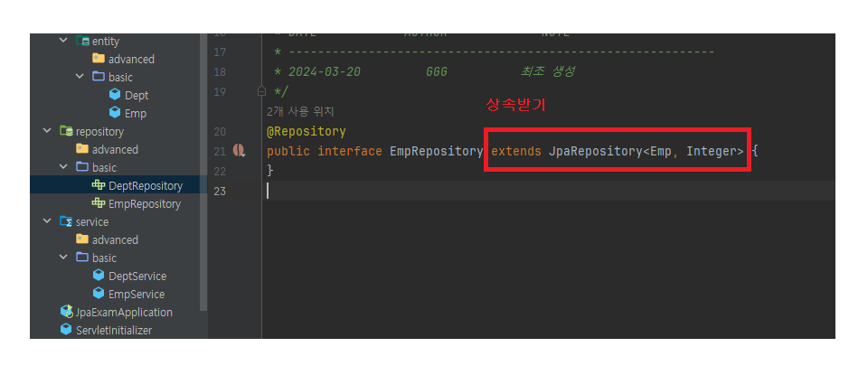
Task: Click the Spring bean gutter icon on line 21
Action: (239, 150)
